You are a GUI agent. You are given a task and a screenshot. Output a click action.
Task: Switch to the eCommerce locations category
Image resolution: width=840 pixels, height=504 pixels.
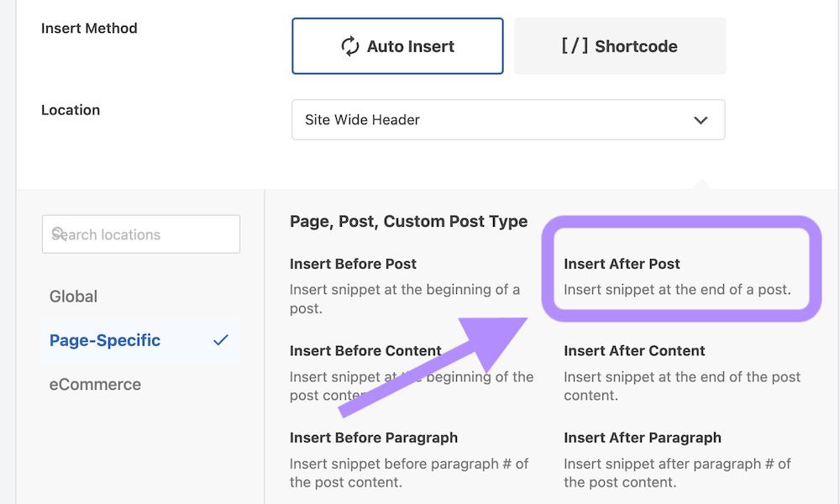click(95, 384)
